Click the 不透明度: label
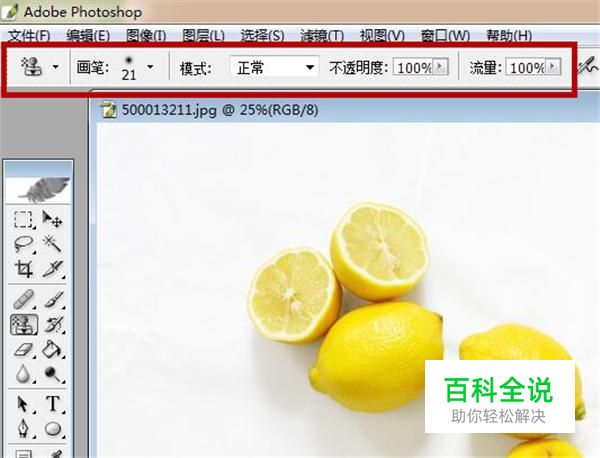The width and height of the screenshot is (600, 458). tap(359, 68)
